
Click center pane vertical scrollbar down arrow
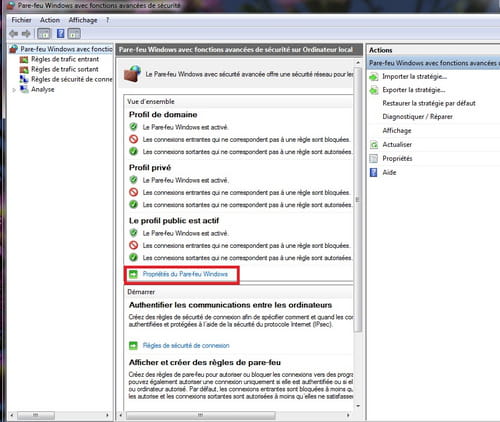[x=358, y=406]
